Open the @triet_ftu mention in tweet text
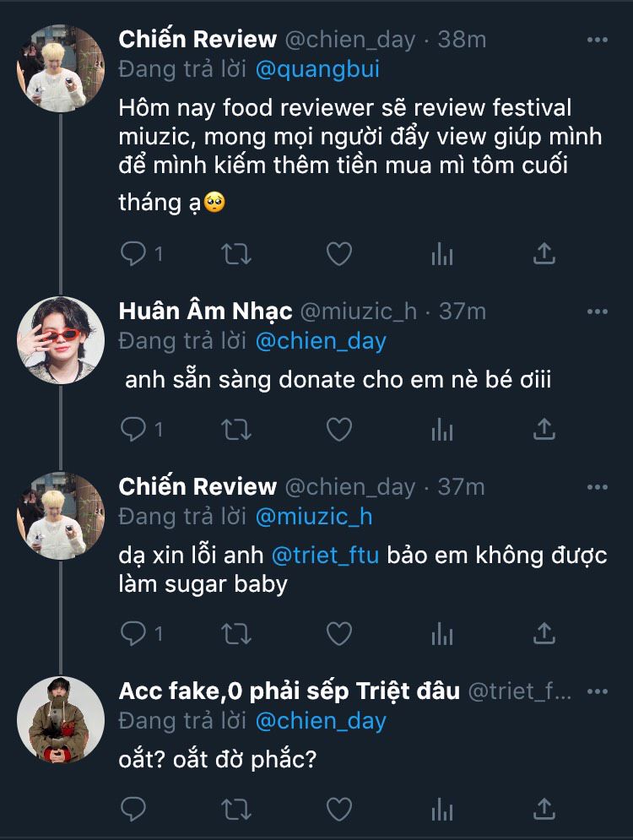Viewport: 633px width, 840px height. (325, 554)
